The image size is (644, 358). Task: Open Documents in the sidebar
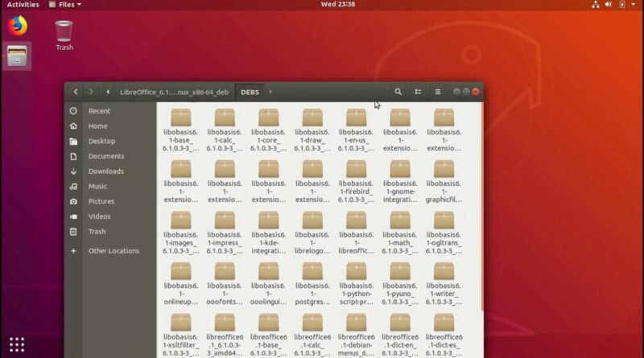[x=111, y=156]
